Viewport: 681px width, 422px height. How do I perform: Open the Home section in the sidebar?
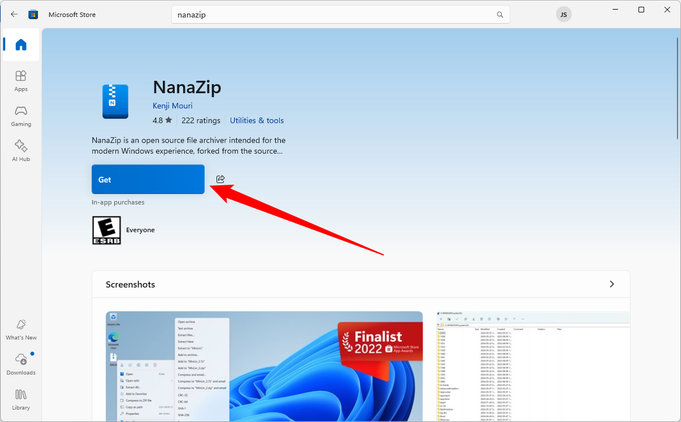pos(21,45)
